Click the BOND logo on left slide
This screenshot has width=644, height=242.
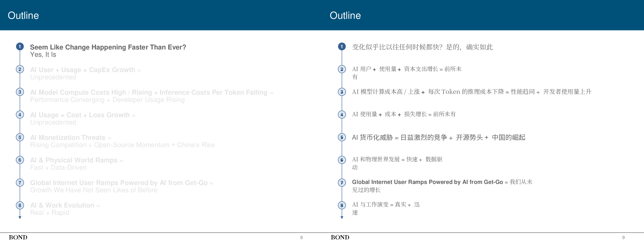[18, 237]
